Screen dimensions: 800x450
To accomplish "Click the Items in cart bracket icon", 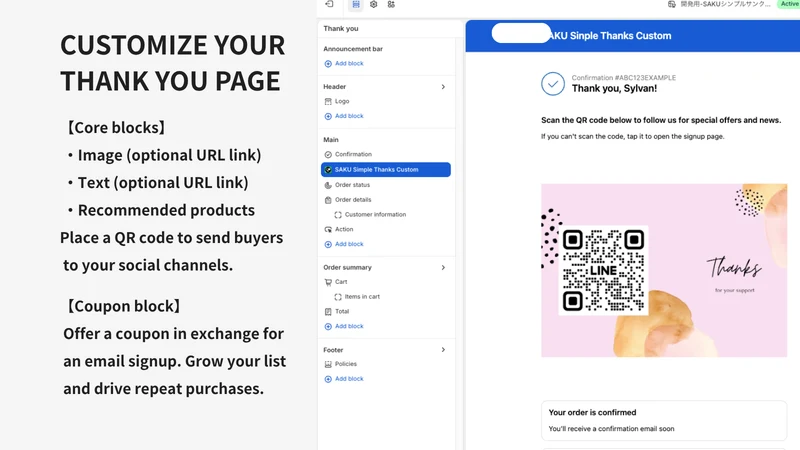I will tap(338, 297).
